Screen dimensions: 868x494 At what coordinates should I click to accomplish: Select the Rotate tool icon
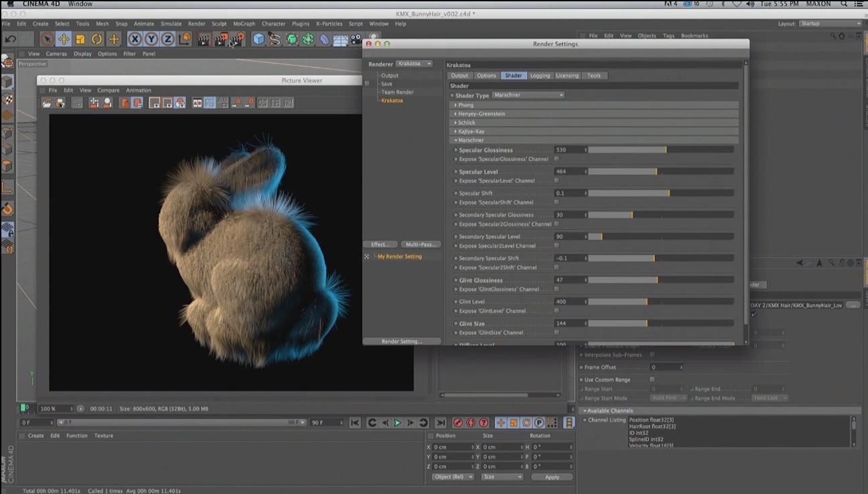[x=97, y=39]
